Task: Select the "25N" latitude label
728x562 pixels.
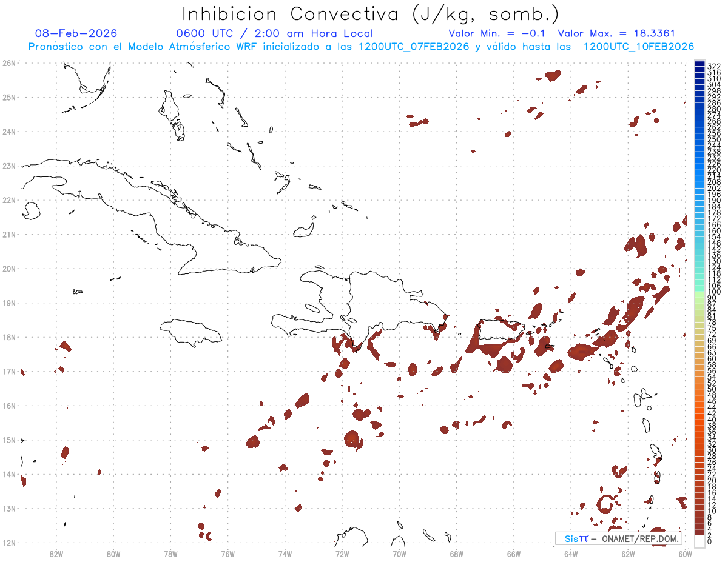Action: pyautogui.click(x=9, y=97)
